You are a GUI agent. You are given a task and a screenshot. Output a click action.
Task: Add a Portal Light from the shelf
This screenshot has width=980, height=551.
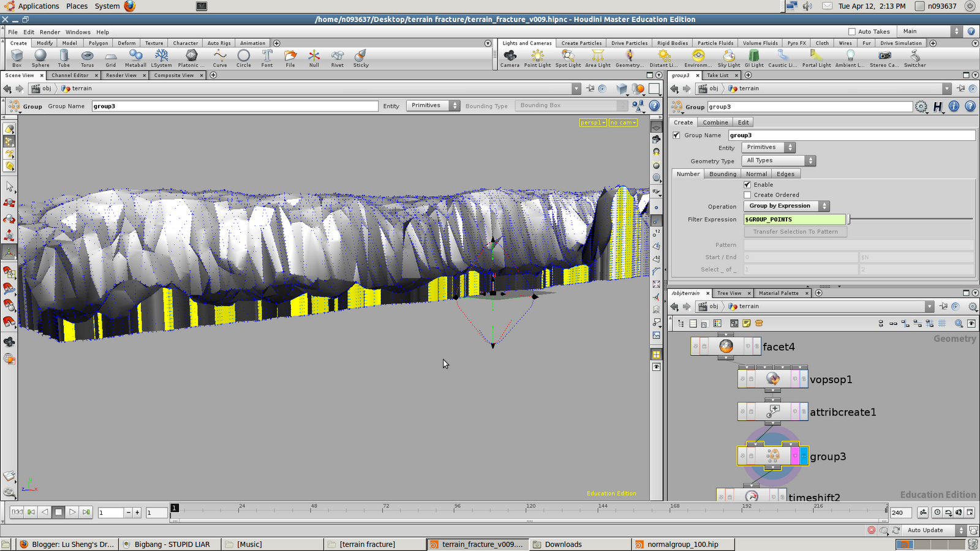click(817, 58)
